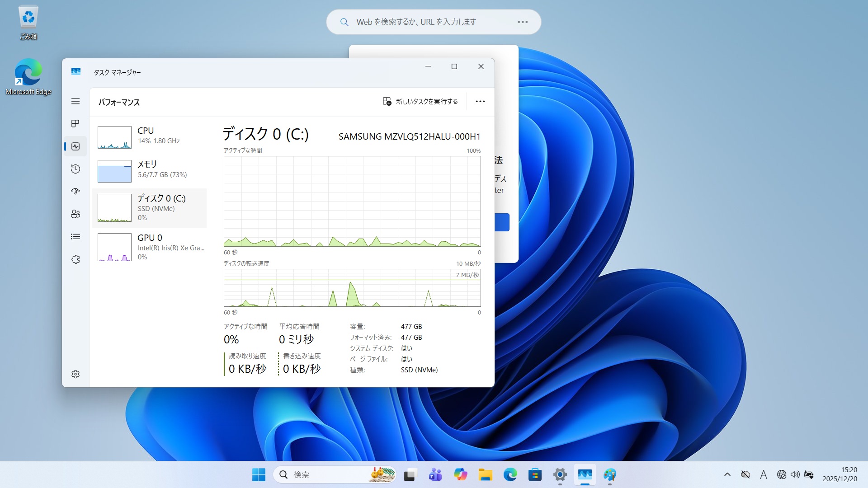Select the GPU 0 performance item
The image size is (868, 488).
tap(149, 247)
